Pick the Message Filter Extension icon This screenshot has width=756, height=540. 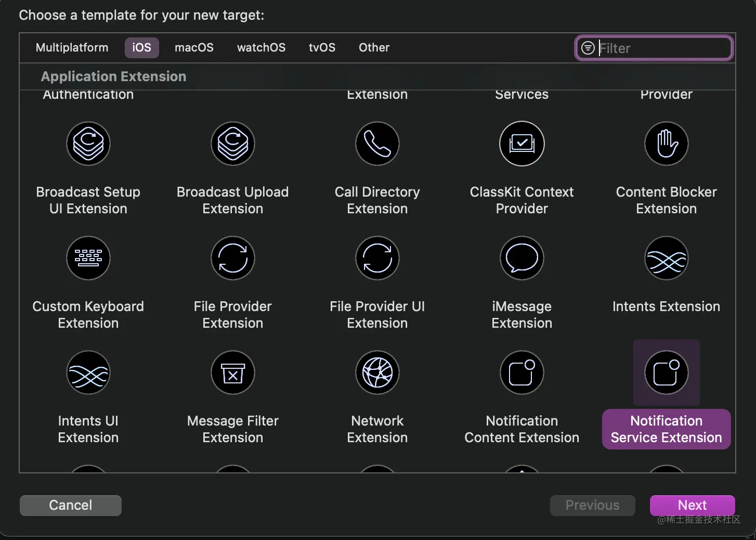(x=233, y=372)
